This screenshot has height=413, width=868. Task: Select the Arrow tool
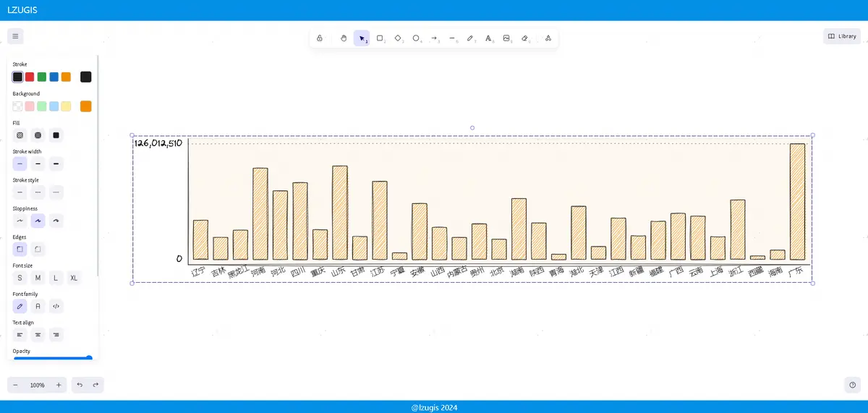[434, 38]
